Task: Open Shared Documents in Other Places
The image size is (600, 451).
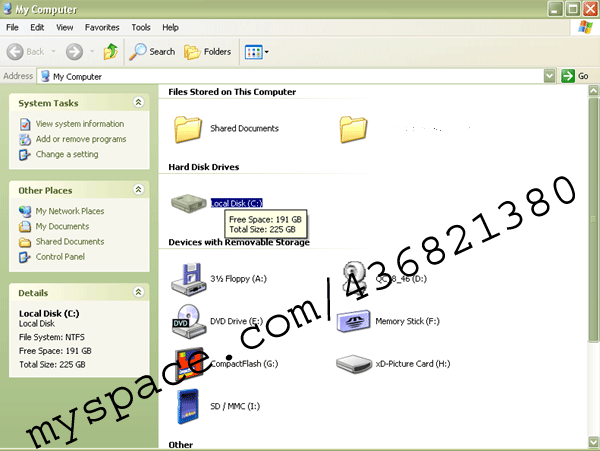Action: [70, 242]
